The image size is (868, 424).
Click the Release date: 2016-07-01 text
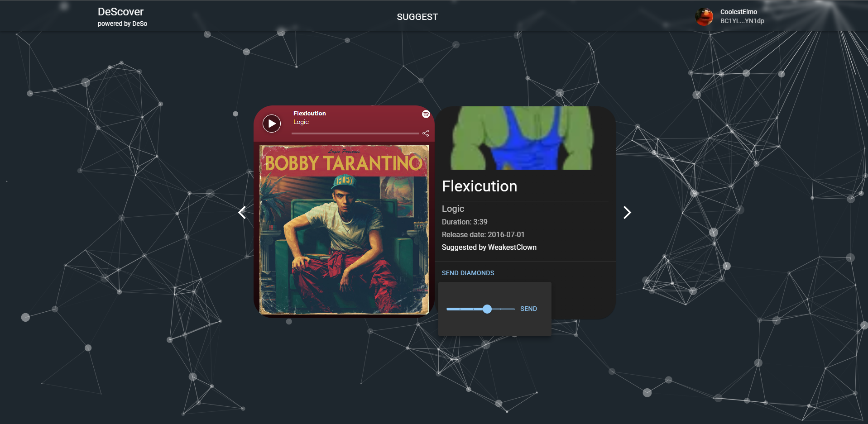pyautogui.click(x=483, y=234)
